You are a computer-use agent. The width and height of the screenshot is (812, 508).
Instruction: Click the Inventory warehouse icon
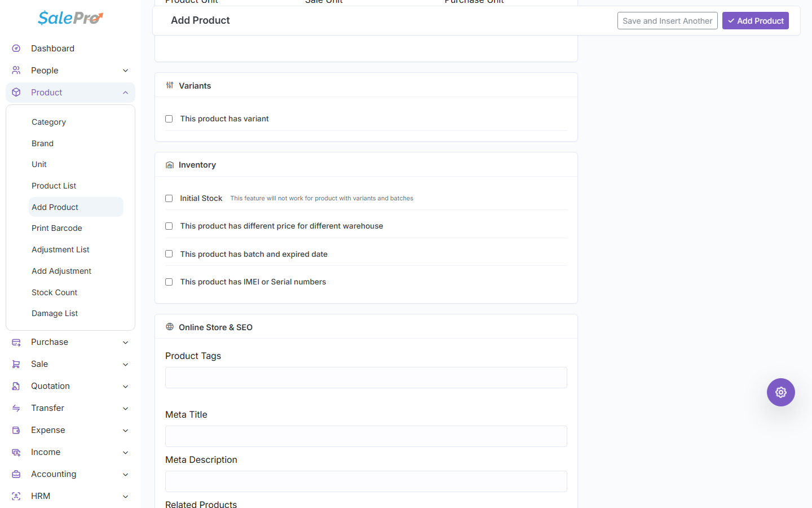[x=170, y=165]
